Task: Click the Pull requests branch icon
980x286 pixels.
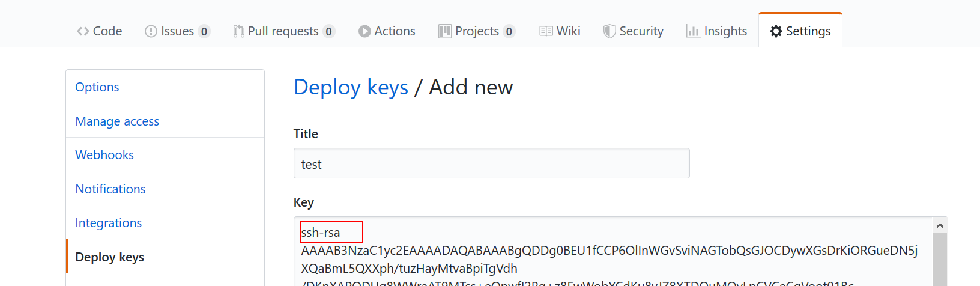Action: click(x=239, y=31)
